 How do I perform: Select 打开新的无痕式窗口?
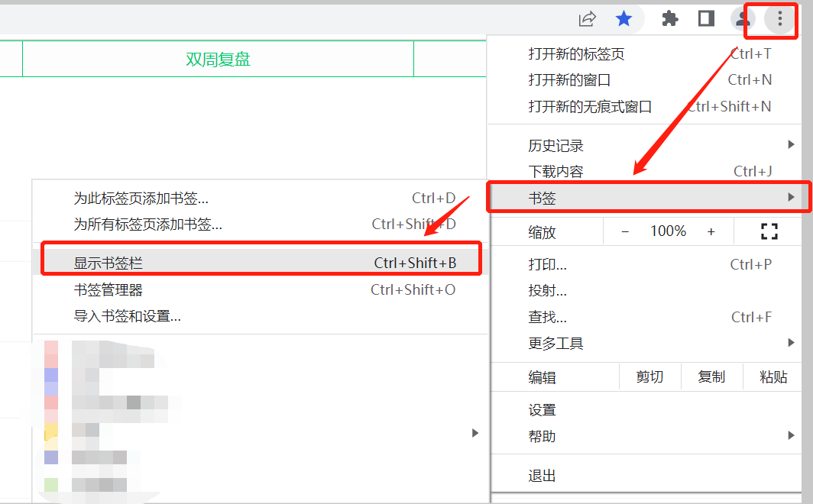coord(590,106)
